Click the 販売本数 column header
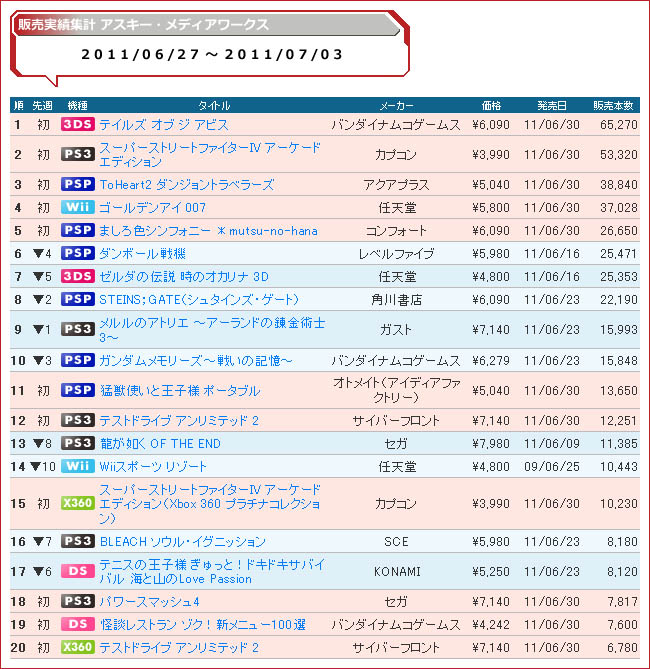 click(x=613, y=105)
